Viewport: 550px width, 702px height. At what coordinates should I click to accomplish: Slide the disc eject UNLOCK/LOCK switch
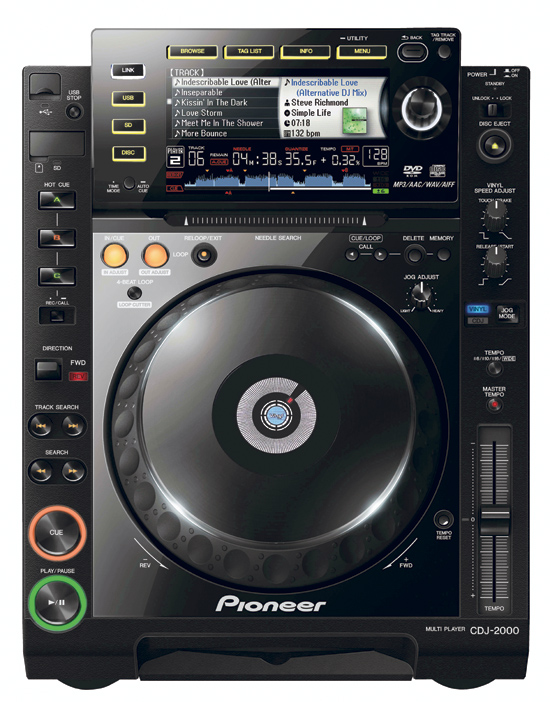pyautogui.click(x=492, y=110)
